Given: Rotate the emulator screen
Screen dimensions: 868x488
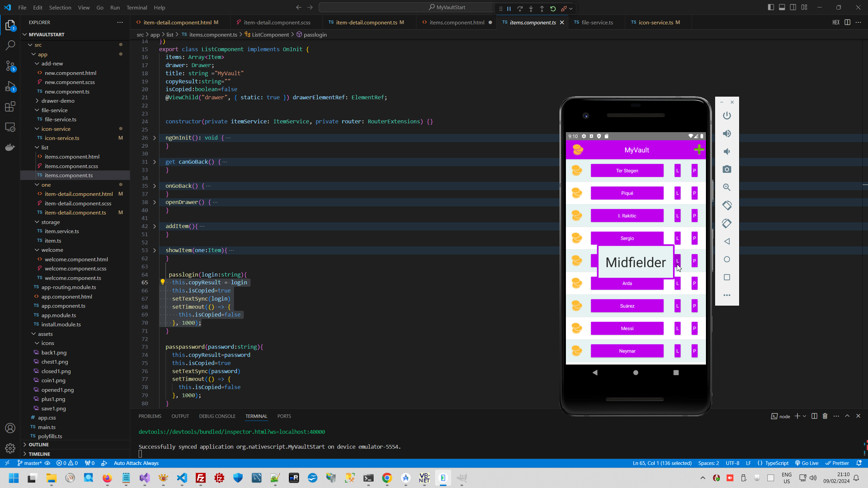Looking at the screenshot, I should pyautogui.click(x=727, y=205).
